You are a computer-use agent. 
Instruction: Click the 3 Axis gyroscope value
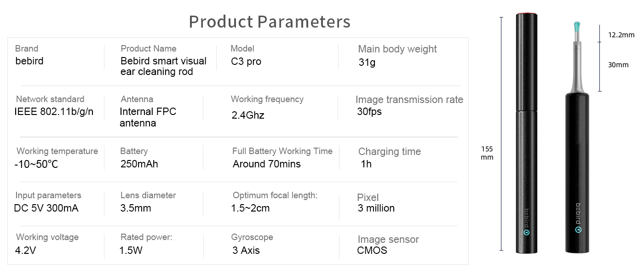[246, 251]
